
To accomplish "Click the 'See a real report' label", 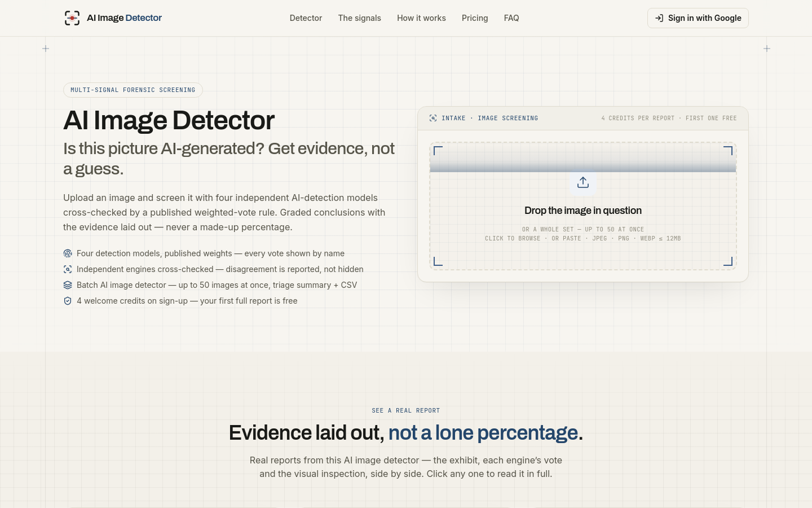I will pyautogui.click(x=406, y=410).
